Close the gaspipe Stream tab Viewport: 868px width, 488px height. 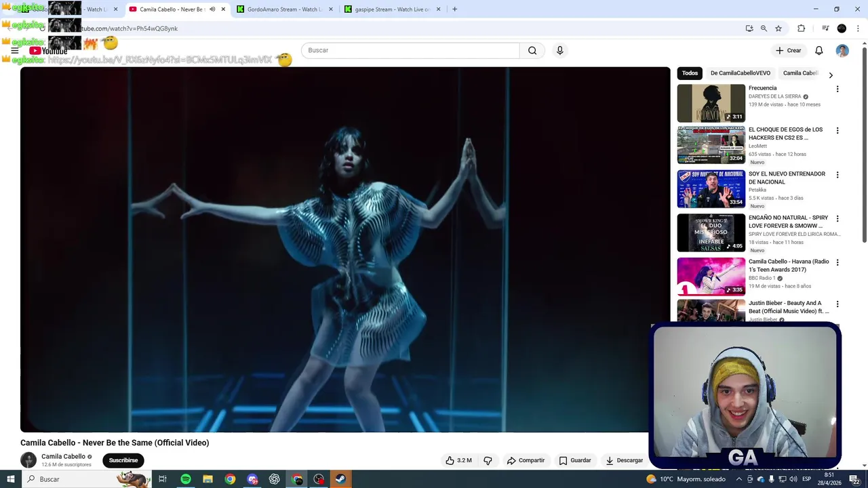[438, 9]
